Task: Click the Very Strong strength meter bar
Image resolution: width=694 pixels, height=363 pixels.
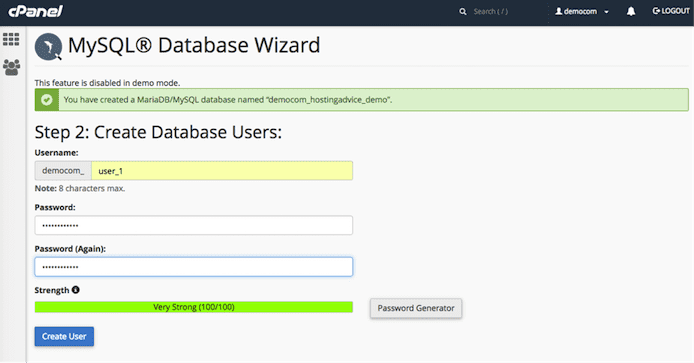Action: pyautogui.click(x=193, y=307)
